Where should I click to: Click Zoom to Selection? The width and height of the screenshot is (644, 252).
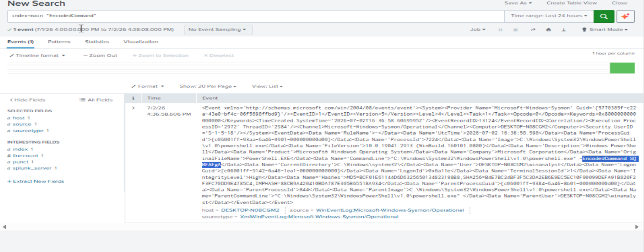pos(160,55)
